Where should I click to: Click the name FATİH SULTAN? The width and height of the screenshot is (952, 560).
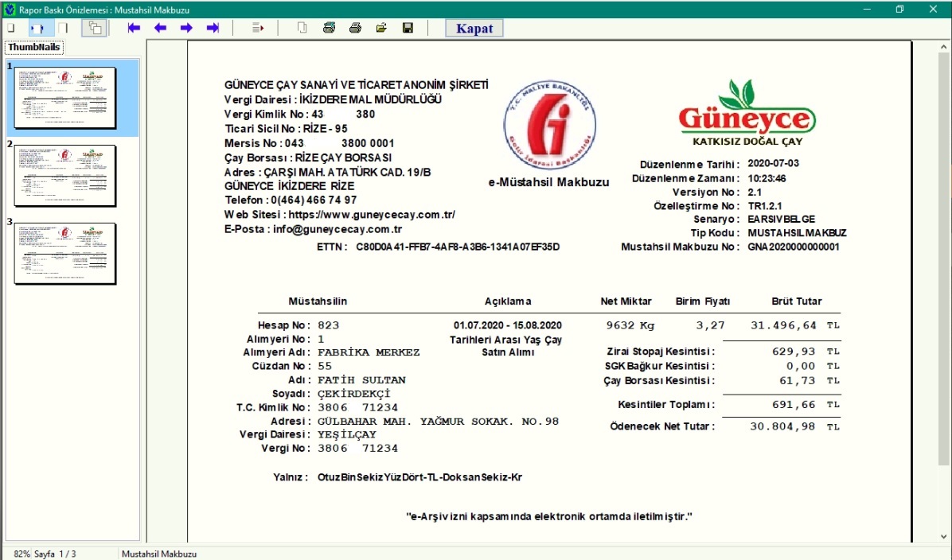click(362, 379)
